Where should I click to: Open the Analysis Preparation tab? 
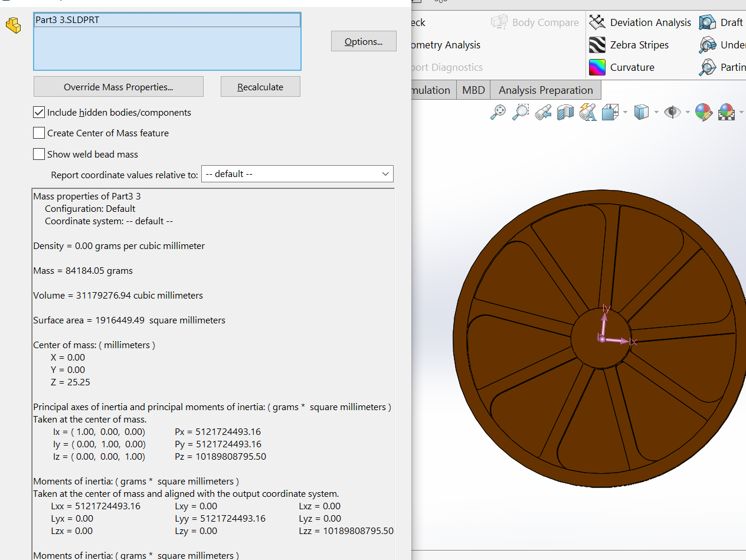(x=546, y=90)
